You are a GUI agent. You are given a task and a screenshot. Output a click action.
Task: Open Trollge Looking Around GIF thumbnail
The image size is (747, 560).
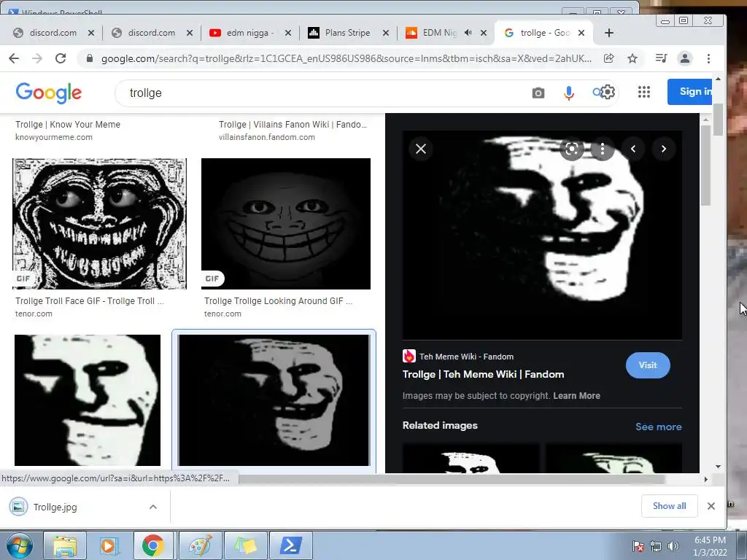click(x=286, y=224)
